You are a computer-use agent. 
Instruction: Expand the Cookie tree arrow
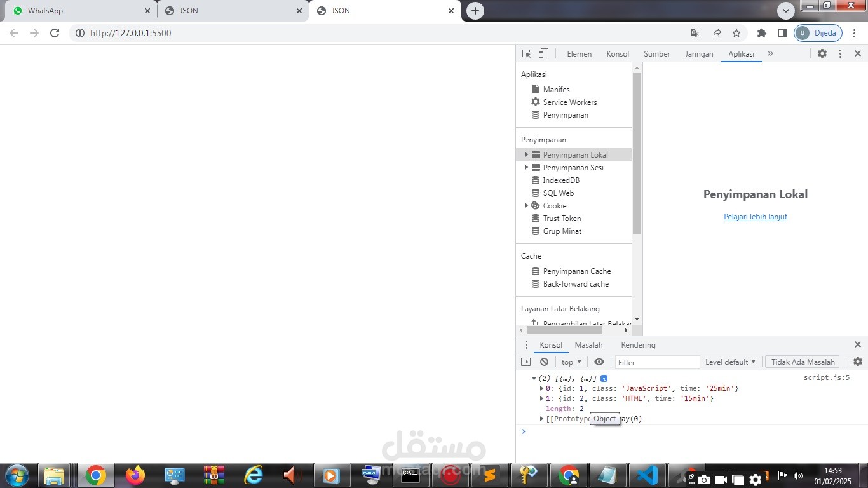click(x=526, y=206)
